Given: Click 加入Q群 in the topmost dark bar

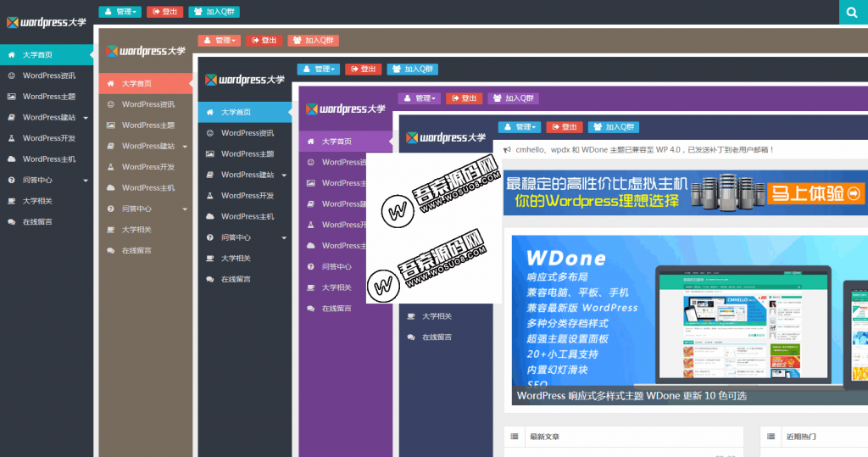Looking at the screenshot, I should 214,12.
